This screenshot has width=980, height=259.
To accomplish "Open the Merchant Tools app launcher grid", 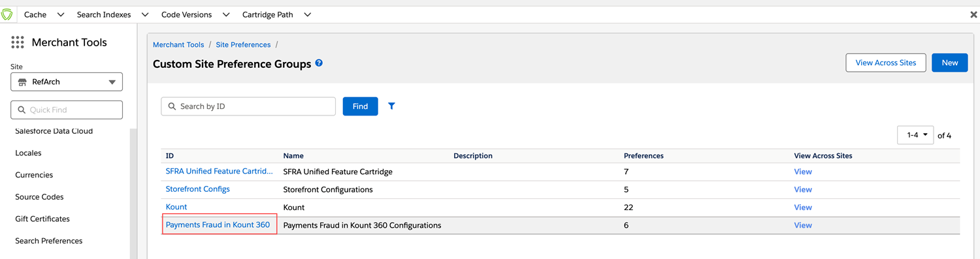I will click(x=18, y=42).
